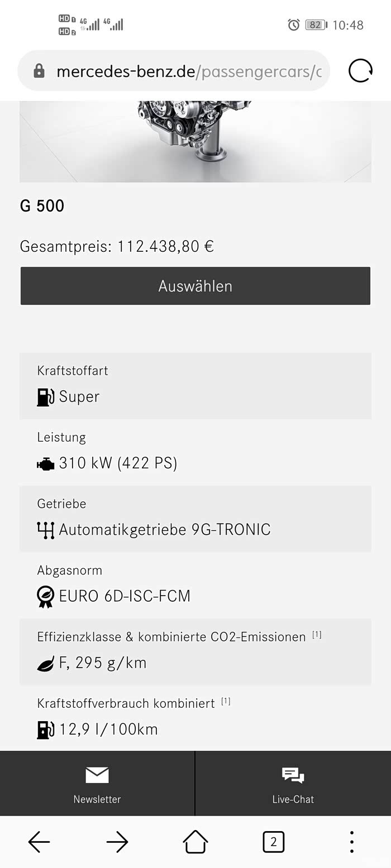Open the browser three-dot menu

coord(351,842)
